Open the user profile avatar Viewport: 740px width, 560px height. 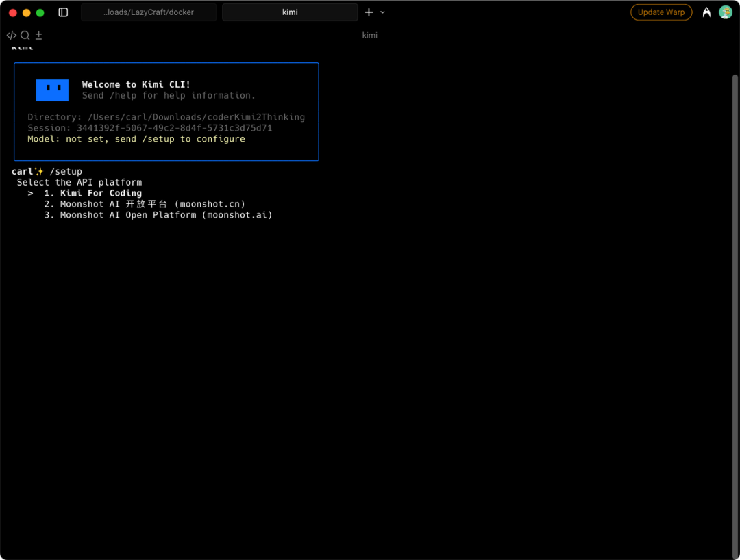(x=725, y=12)
